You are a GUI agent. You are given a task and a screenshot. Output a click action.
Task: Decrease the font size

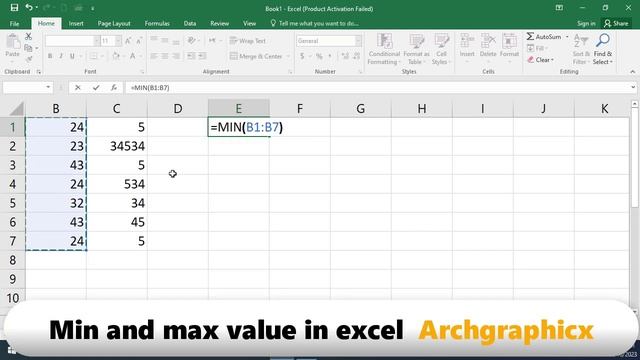[139, 41]
